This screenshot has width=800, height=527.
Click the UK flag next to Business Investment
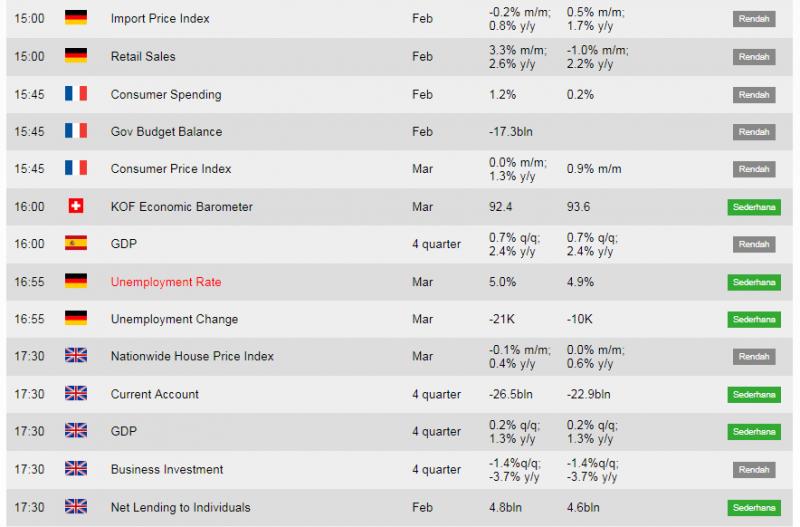[76, 468]
